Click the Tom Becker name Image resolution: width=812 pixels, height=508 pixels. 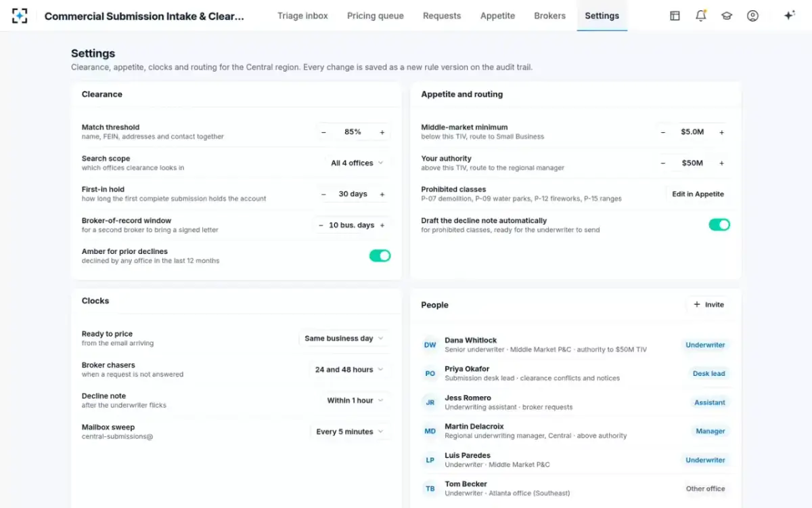pyautogui.click(x=466, y=484)
